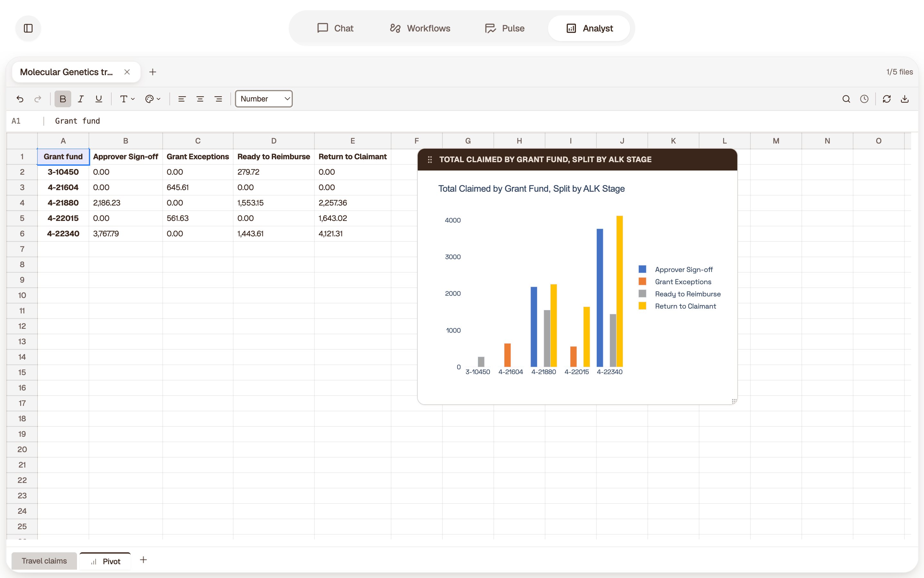This screenshot has width=924, height=578.
Task: Select row header 6
Action: coord(22,233)
